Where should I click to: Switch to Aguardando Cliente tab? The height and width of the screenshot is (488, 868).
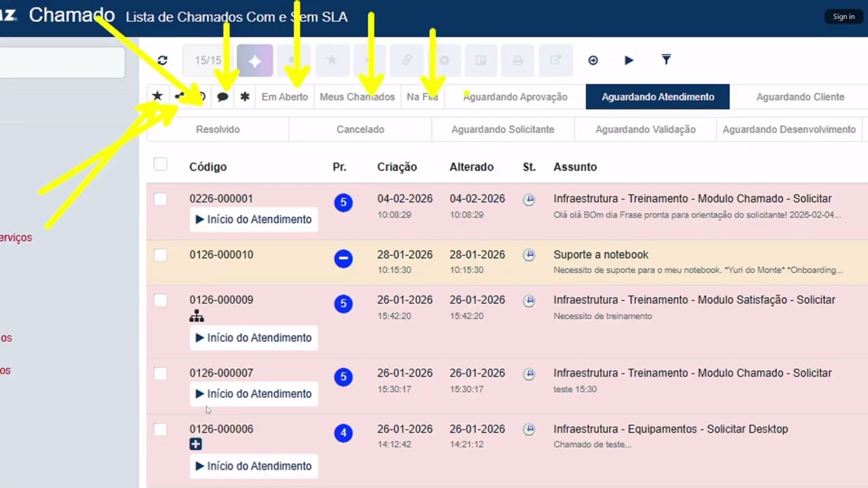(800, 97)
